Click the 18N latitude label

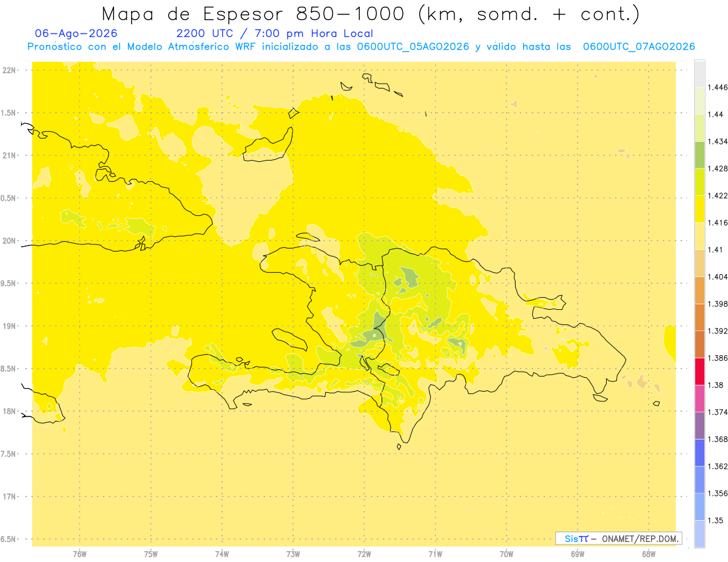click(x=10, y=412)
